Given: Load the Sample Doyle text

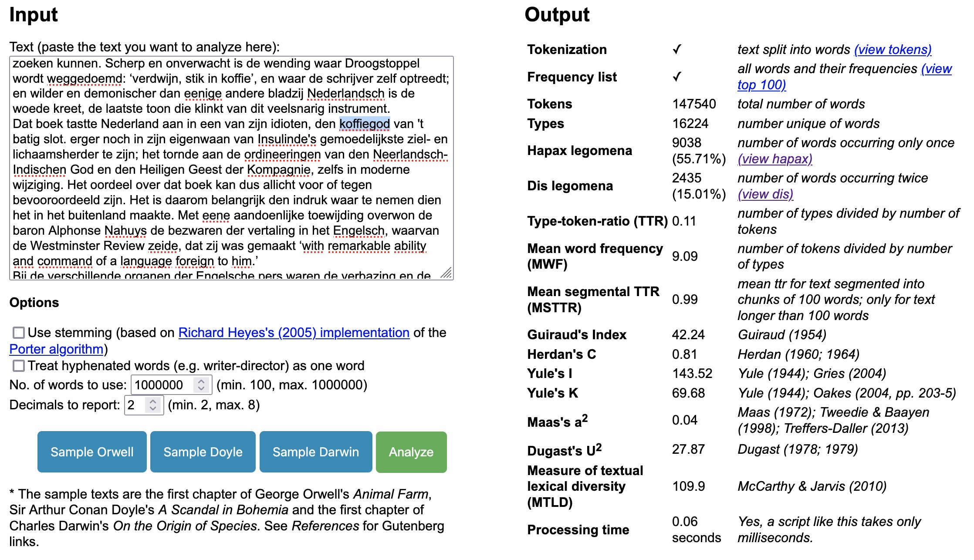Looking at the screenshot, I should tap(203, 452).
